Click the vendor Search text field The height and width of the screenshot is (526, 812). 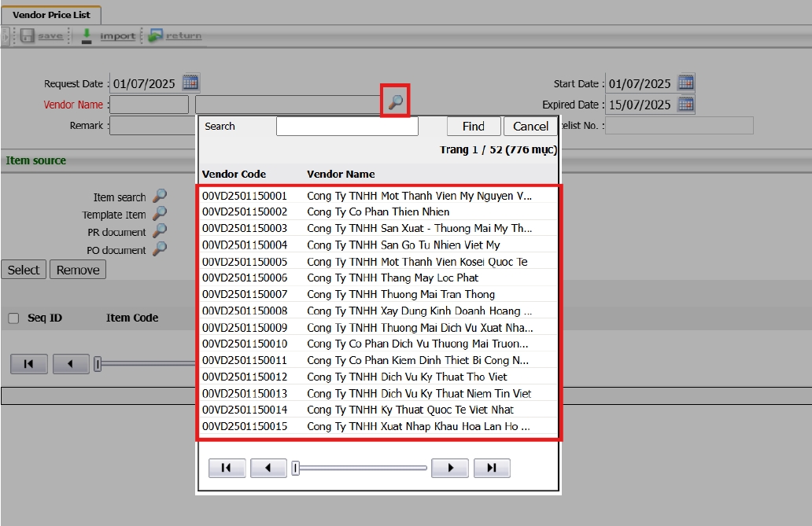click(347, 126)
